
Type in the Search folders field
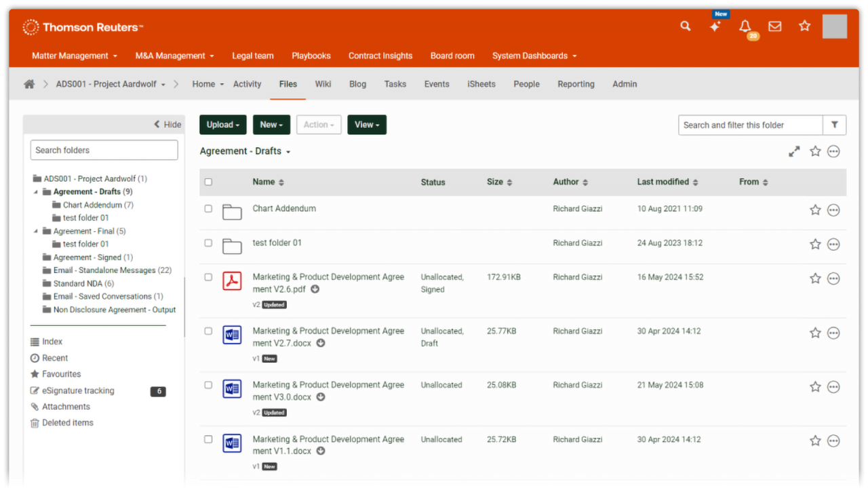click(x=103, y=150)
